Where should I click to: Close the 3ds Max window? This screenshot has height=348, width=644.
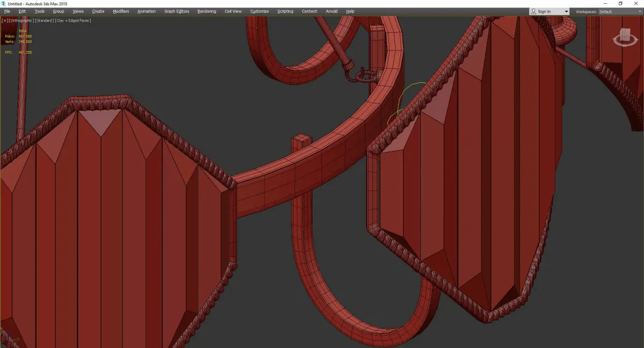[636, 3]
